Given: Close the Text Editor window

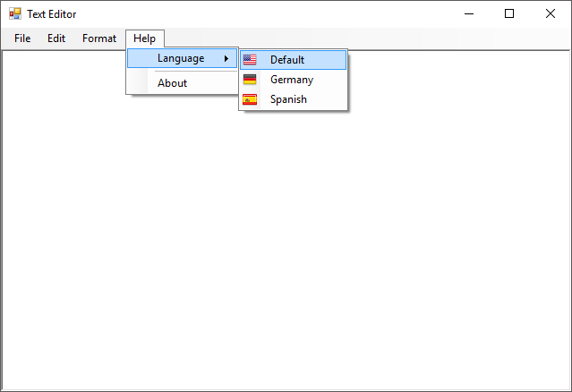Looking at the screenshot, I should [x=551, y=13].
